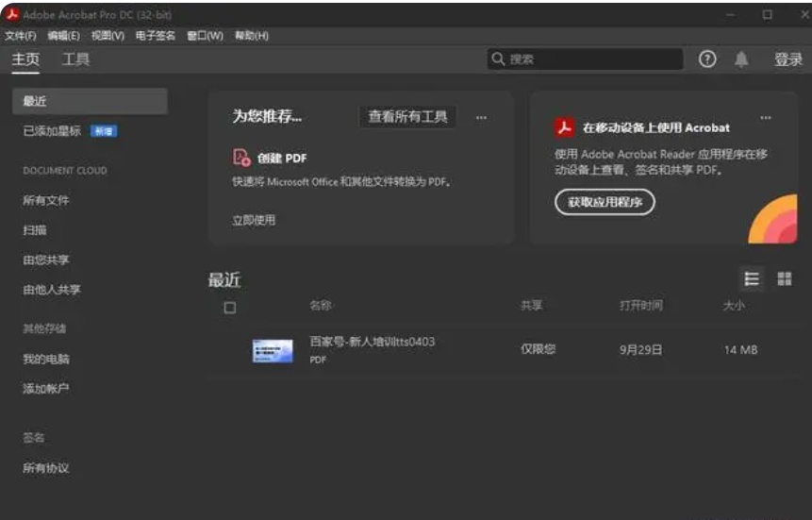The height and width of the screenshot is (520, 812).
Task: Open thumbnail of 百家号-新人培训tts0403 PDF
Action: coord(273,351)
